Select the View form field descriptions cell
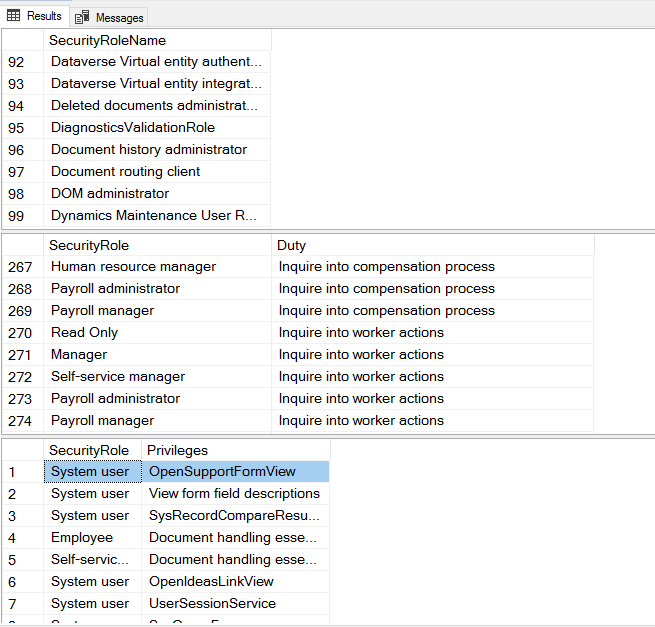Screen dimensions: 655x627 pyautogui.click(x=235, y=494)
